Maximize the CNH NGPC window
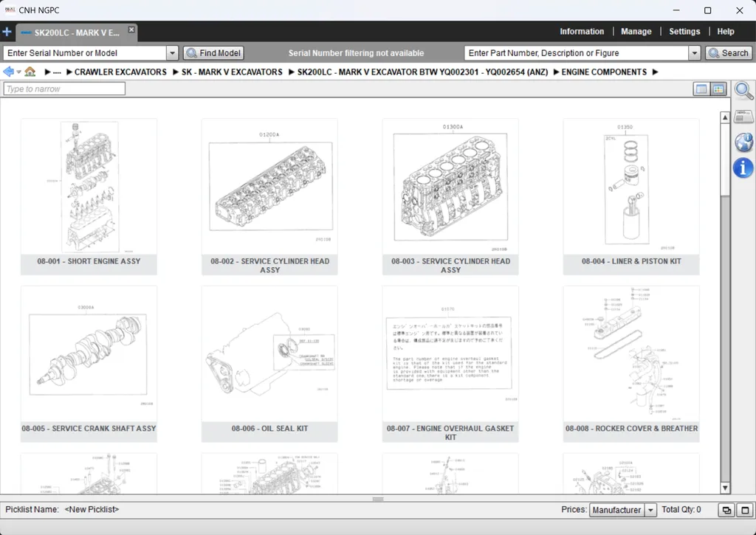 [x=707, y=10]
